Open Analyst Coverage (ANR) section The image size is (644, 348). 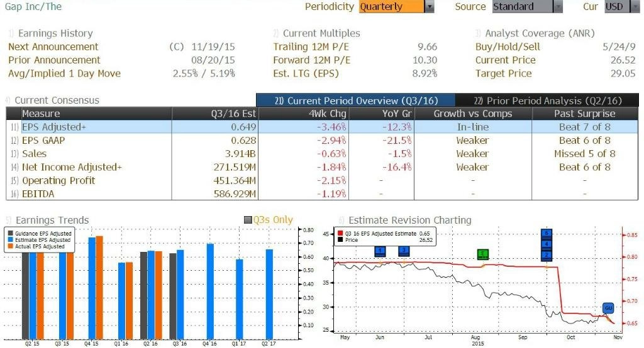click(540, 33)
